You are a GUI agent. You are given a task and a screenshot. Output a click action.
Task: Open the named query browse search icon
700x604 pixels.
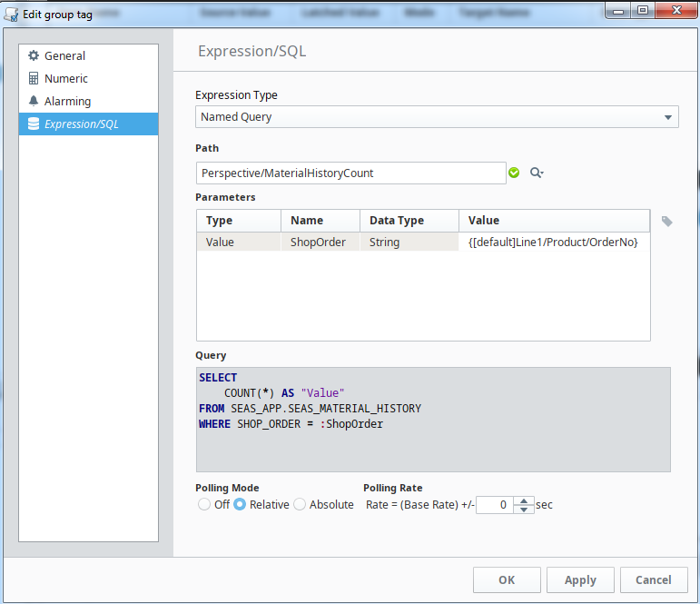tap(537, 173)
